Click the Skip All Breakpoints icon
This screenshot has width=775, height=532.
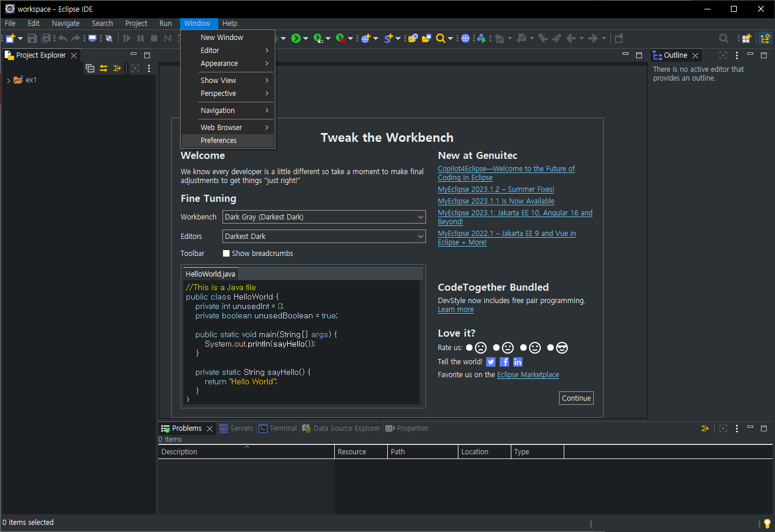coord(109,38)
